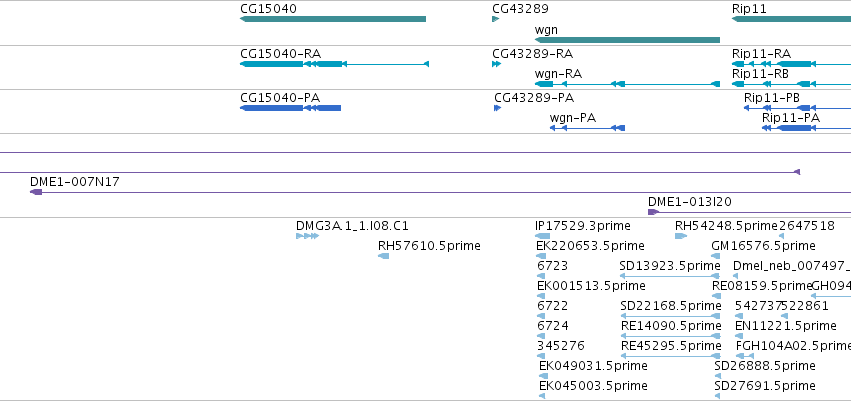Click the 345276 feature label
This screenshot has width=851, height=401.
coord(561,346)
